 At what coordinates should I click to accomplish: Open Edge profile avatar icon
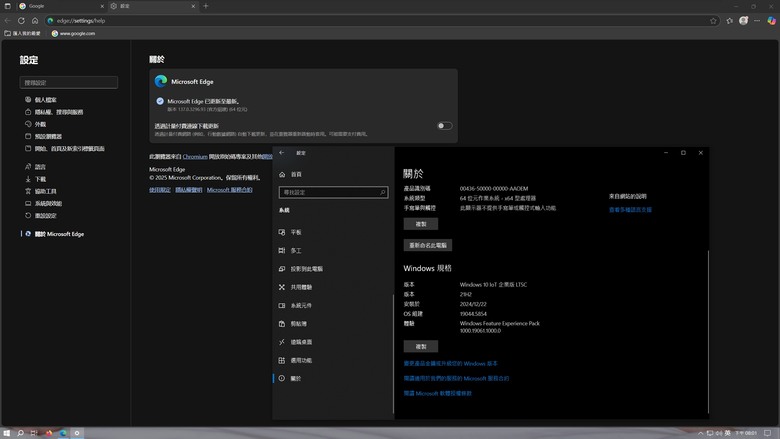pos(743,20)
